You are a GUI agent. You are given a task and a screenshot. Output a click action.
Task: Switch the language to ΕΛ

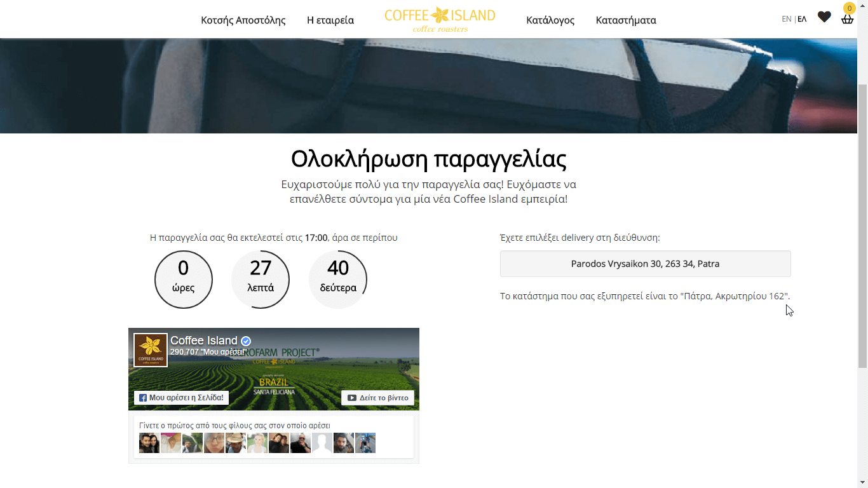[x=802, y=19]
